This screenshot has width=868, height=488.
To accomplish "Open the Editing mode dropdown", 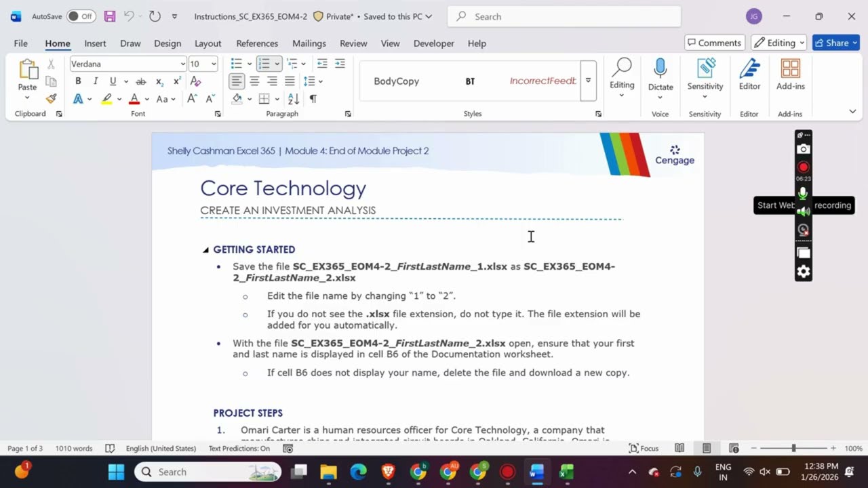I will (778, 43).
